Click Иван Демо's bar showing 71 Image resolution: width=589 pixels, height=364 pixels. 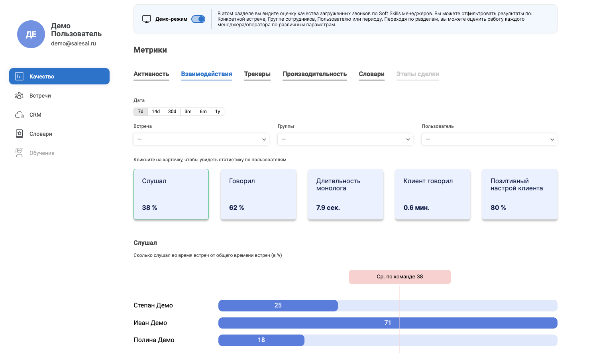click(387, 323)
